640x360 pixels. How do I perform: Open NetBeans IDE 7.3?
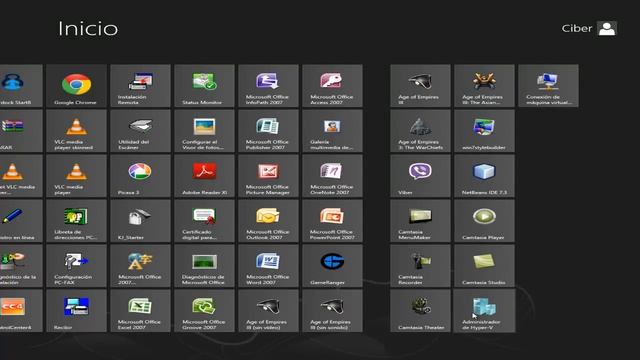point(484,176)
